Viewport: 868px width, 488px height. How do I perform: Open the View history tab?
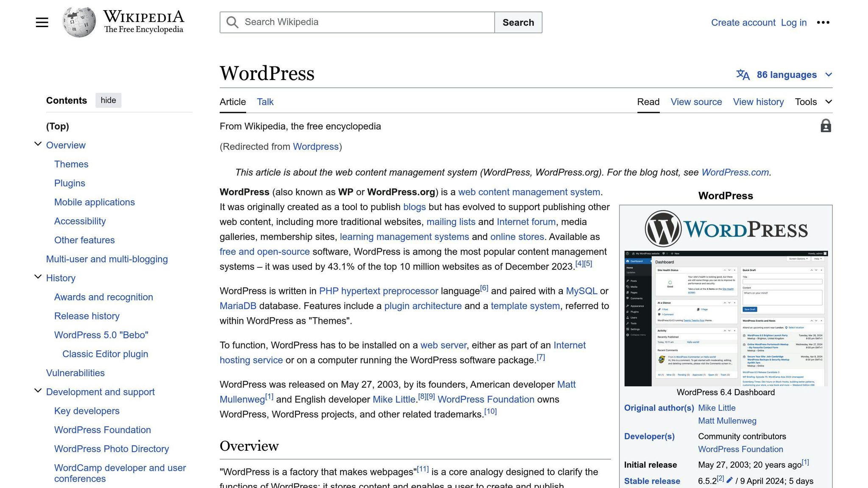[x=758, y=102]
